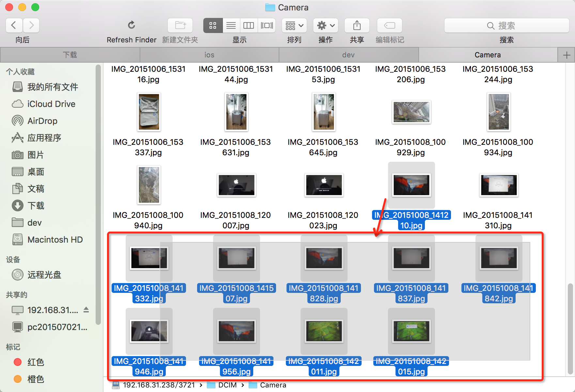Switch to the ios tab
Screen dimensions: 575x392
click(210, 55)
